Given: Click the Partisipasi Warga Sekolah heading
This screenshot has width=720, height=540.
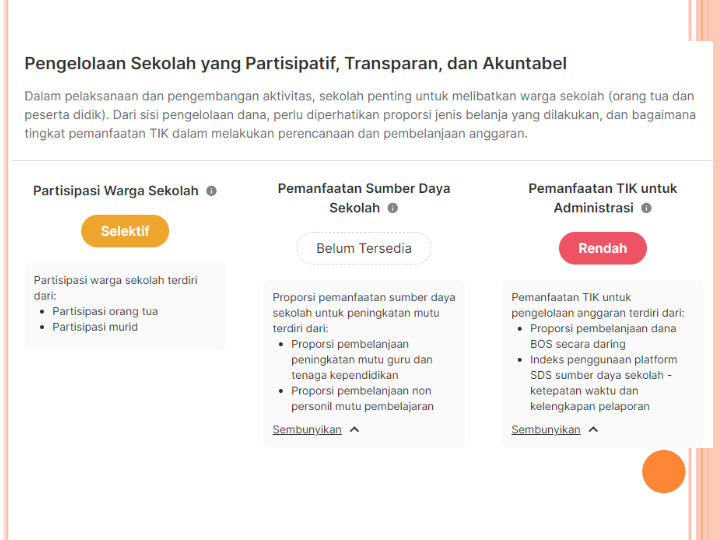Looking at the screenshot, I should pos(116,191).
